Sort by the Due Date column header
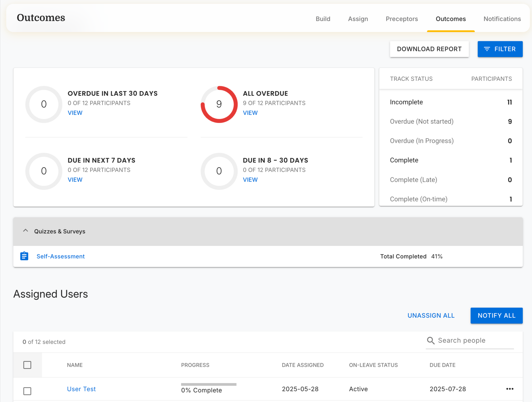Image resolution: width=532 pixels, height=402 pixels. (442, 365)
